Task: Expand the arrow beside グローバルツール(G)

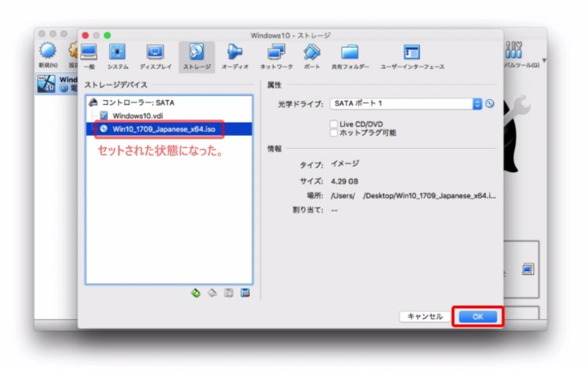Action: (x=544, y=60)
